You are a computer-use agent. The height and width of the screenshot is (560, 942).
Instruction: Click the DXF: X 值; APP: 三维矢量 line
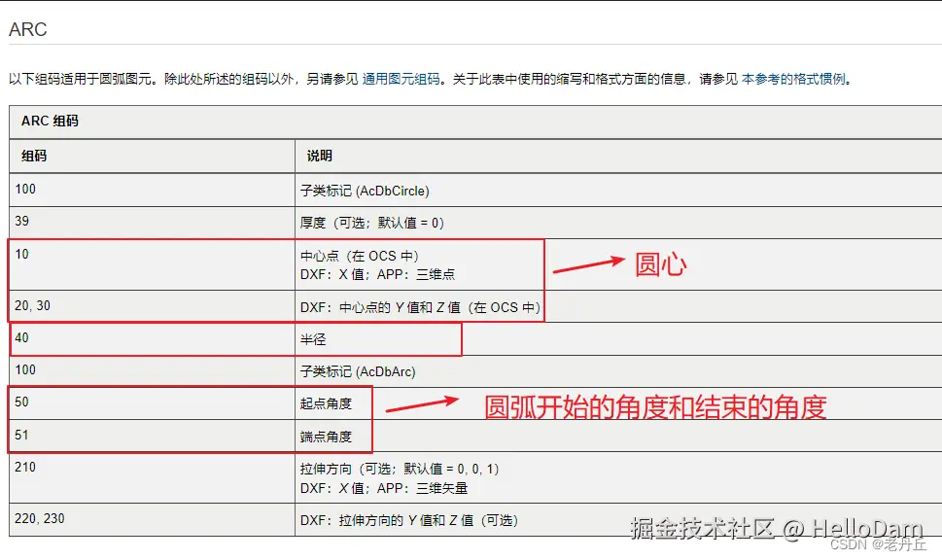384,488
